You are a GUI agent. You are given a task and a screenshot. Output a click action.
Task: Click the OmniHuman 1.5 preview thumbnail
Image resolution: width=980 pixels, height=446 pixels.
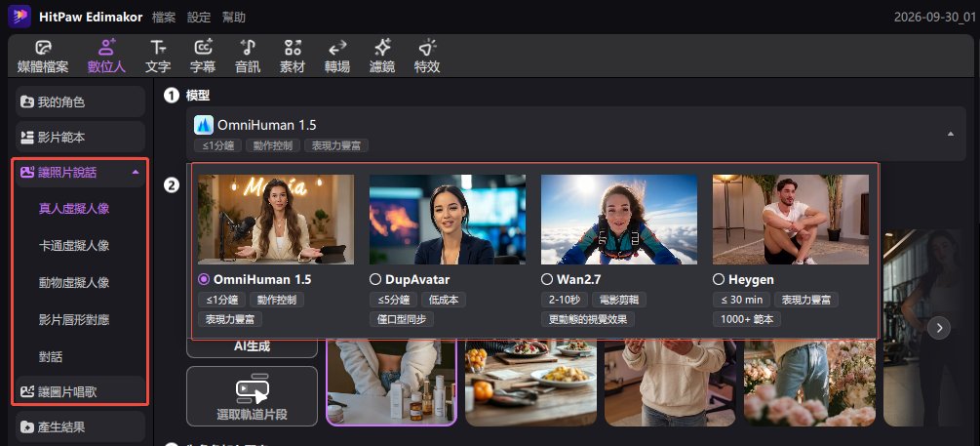pyautogui.click(x=276, y=220)
